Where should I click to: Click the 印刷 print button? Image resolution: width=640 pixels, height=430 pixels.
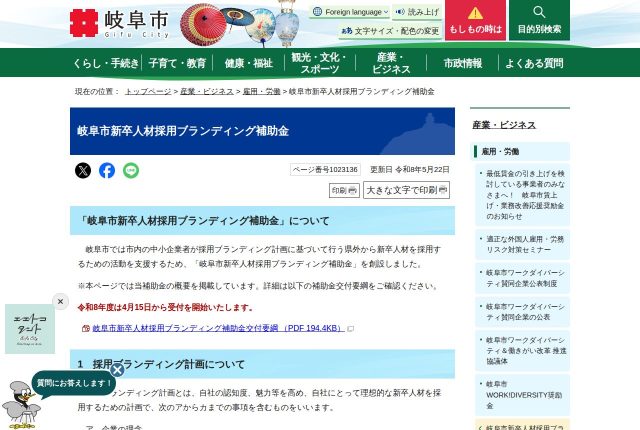(x=344, y=191)
